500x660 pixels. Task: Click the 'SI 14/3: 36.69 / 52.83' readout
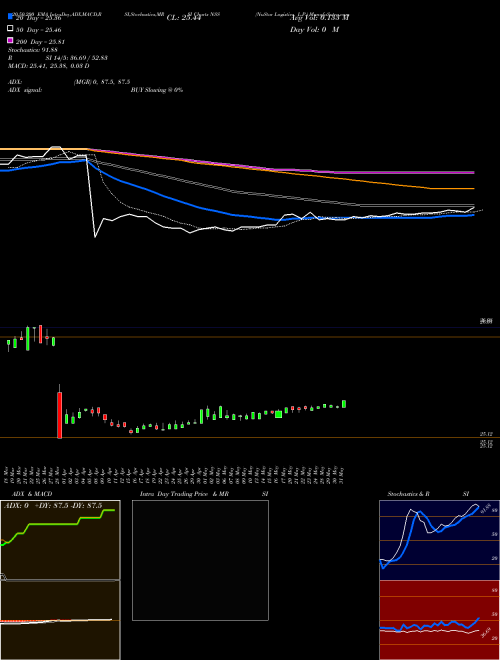(76, 58)
